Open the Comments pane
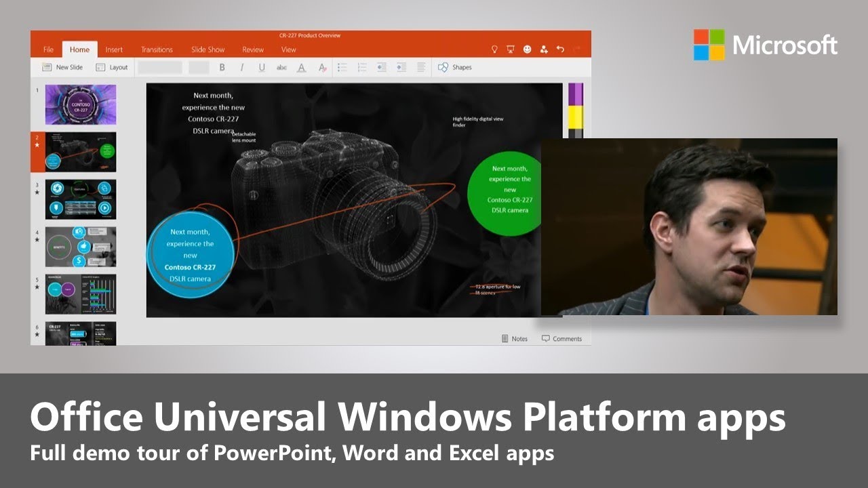Screen dimensions: 868x488 click(561, 338)
